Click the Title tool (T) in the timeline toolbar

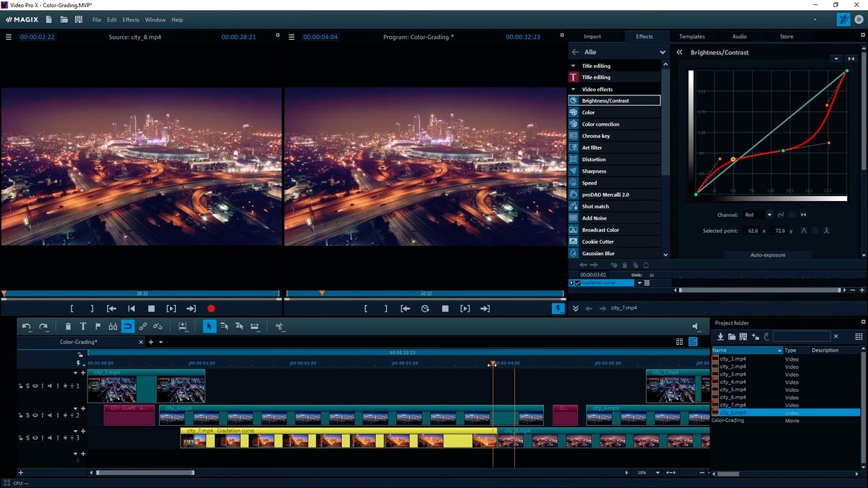(x=83, y=327)
